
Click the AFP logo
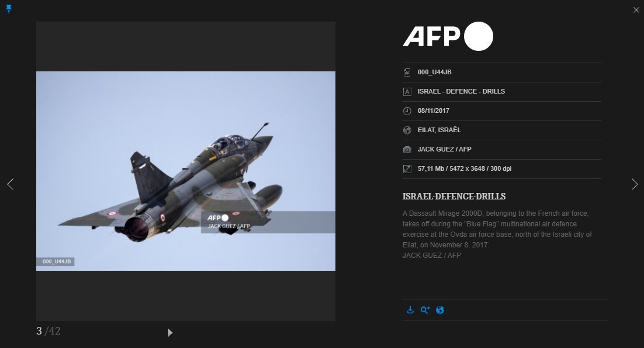click(x=448, y=37)
